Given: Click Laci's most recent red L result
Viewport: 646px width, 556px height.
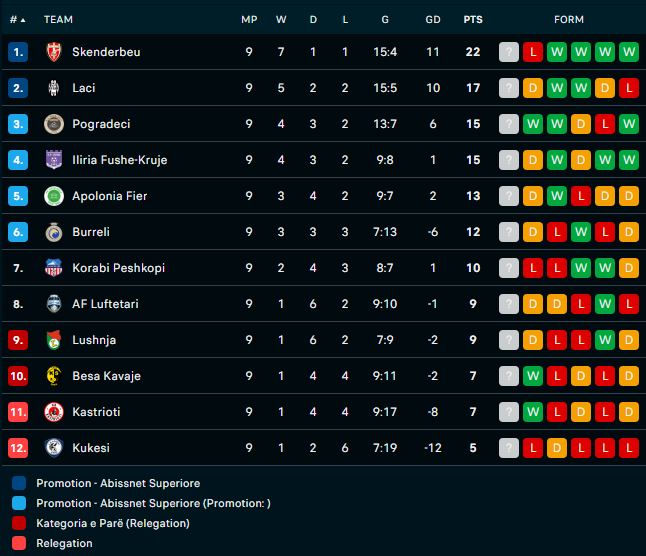Looking at the screenshot, I should click(x=628, y=88).
